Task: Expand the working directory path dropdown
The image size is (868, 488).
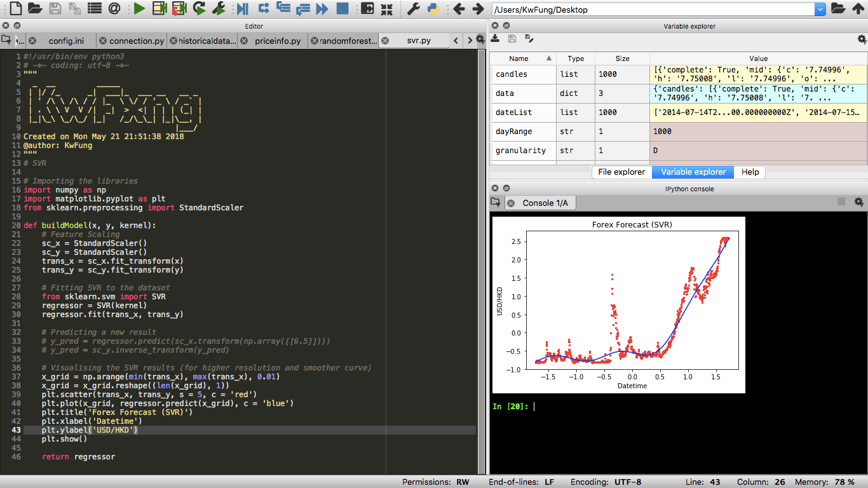Action: pos(820,10)
